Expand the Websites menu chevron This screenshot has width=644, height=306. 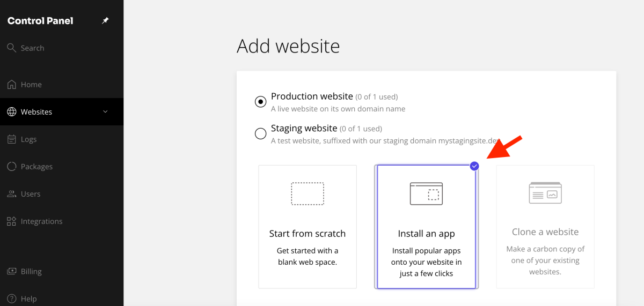(x=105, y=111)
